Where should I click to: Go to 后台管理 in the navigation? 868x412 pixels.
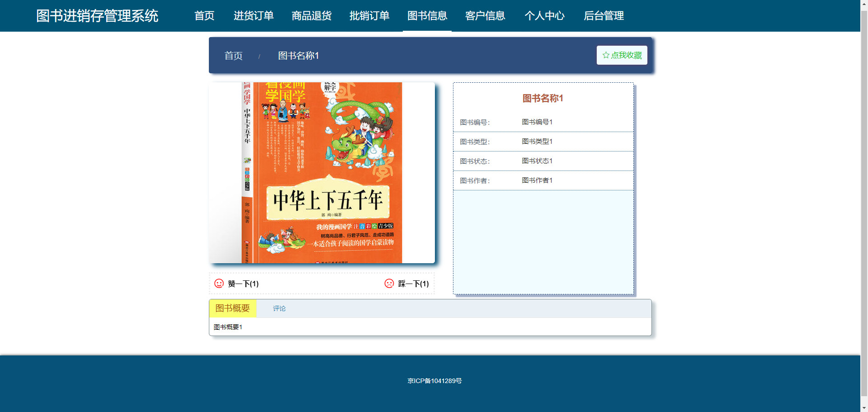604,16
